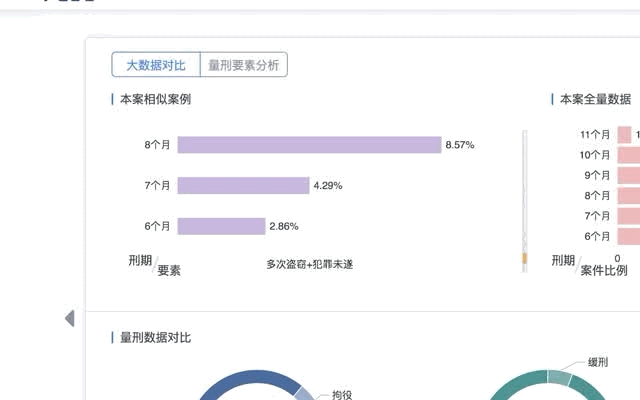Collapse the side panel with left arrow
Image resolution: width=640 pixels, height=400 pixels.
point(69,318)
